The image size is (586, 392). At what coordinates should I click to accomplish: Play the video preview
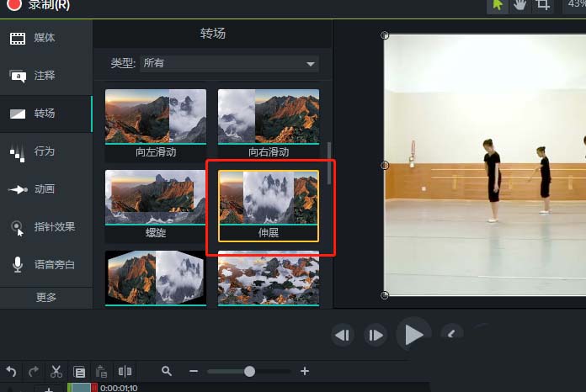[x=413, y=335]
